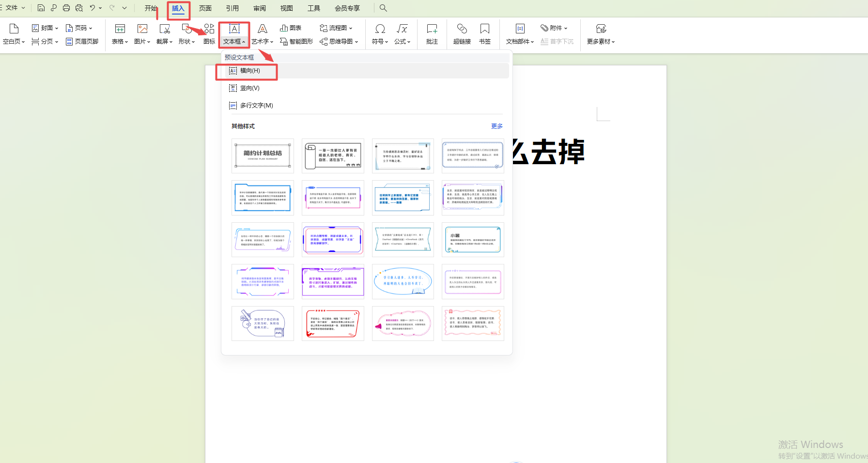Click the 智能图形 smart graphics icon
The height and width of the screenshot is (463, 868).
296,42
